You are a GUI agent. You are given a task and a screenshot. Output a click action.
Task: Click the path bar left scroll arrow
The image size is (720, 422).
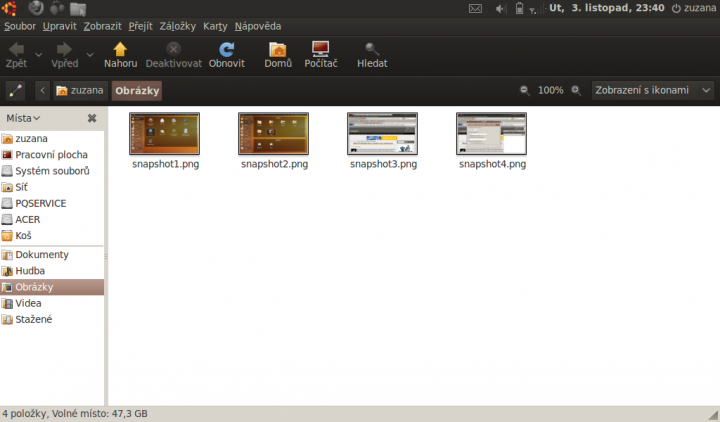click(42, 90)
